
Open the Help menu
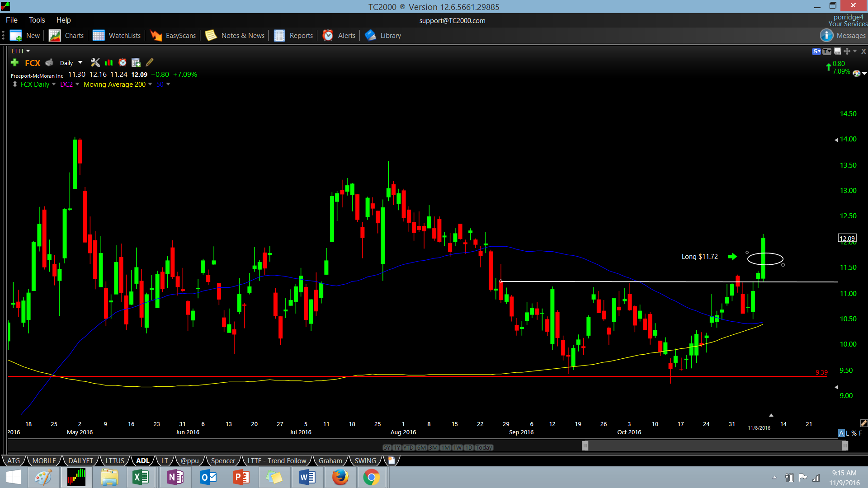click(x=63, y=20)
